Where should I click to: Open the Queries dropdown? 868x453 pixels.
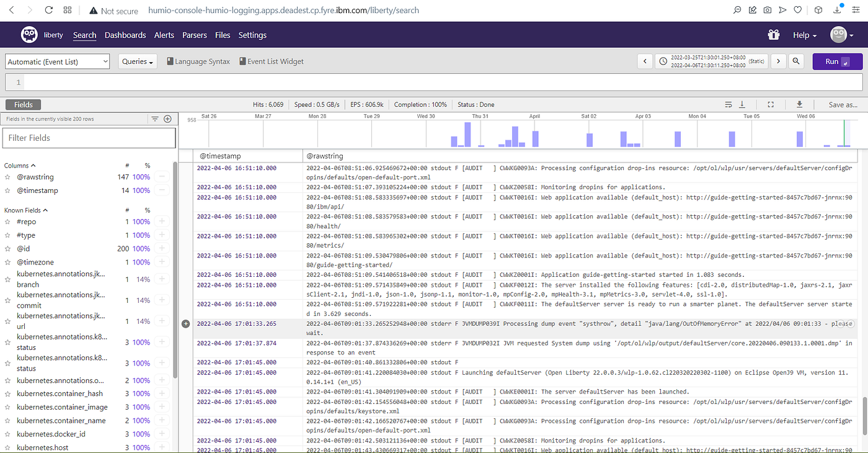pyautogui.click(x=138, y=61)
